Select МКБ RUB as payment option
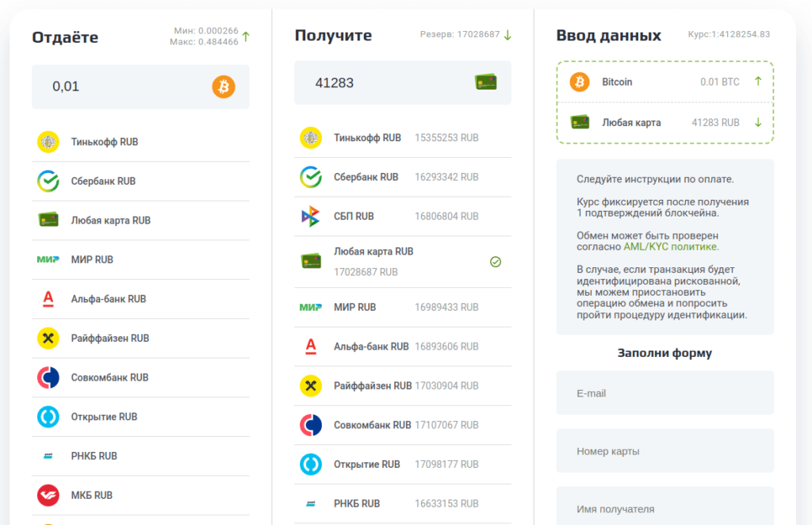The image size is (812, 525). (x=49, y=495)
